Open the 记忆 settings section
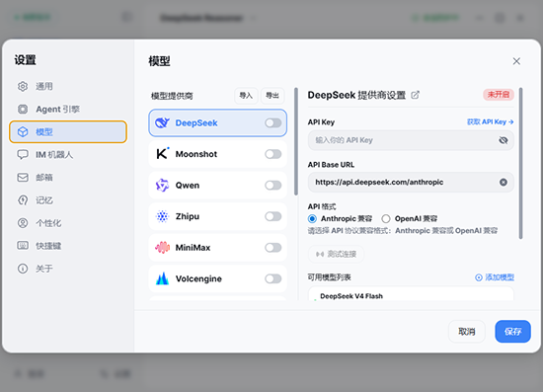The width and height of the screenshot is (543, 392). [x=68, y=200]
